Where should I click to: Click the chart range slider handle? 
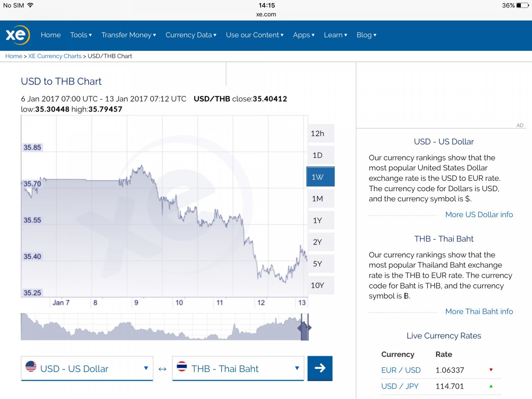[304, 327]
